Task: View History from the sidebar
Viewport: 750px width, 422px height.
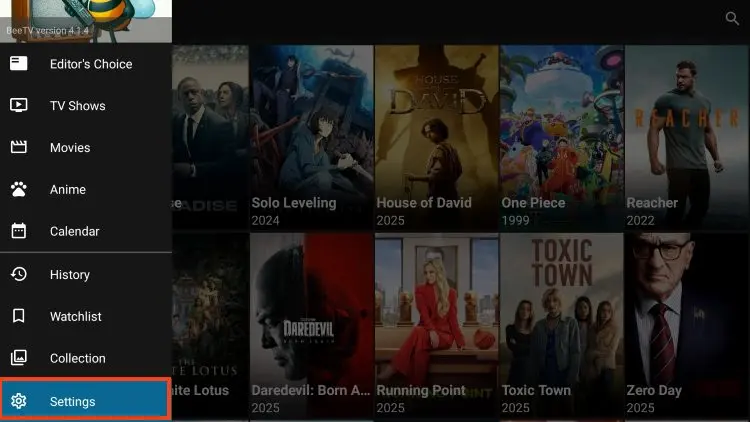Action: click(86, 275)
